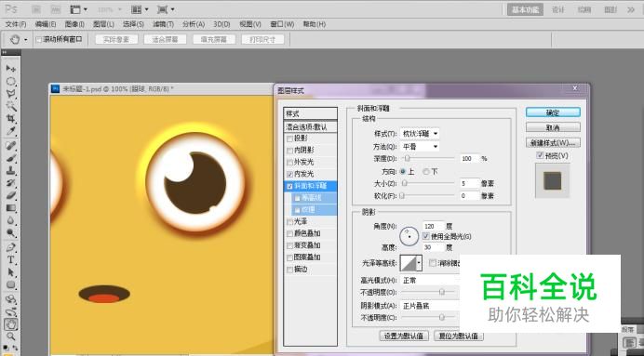Click the 适合屏幕 fit screen button
Viewport: 644px width, 356px height.
point(165,40)
